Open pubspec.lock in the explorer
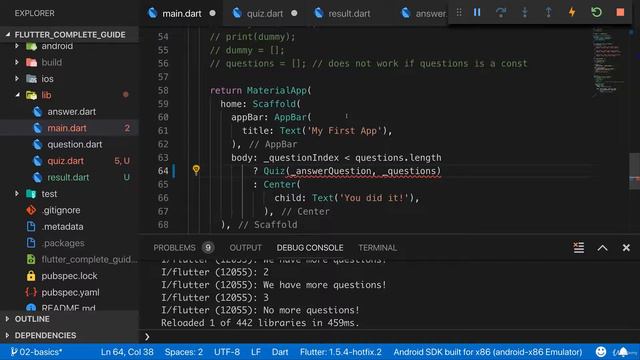Viewport: 640px width, 360px height. (x=69, y=276)
